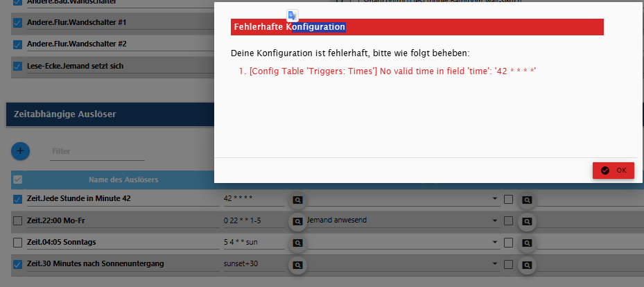
Task: Edit the '0 22 * * 1-5' time field
Action: point(254,220)
